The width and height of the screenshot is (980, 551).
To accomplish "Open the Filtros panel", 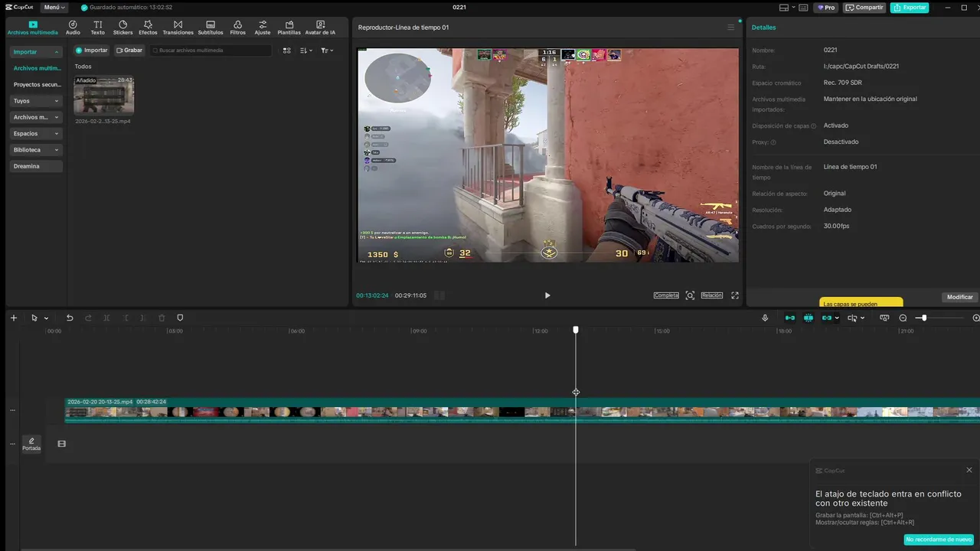I will [238, 28].
